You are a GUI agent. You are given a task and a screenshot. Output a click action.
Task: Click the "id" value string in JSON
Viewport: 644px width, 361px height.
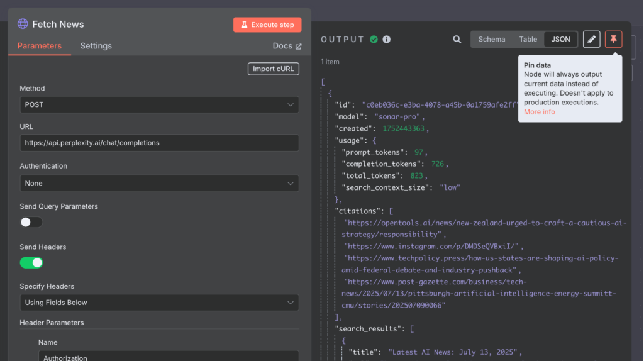[x=440, y=105]
